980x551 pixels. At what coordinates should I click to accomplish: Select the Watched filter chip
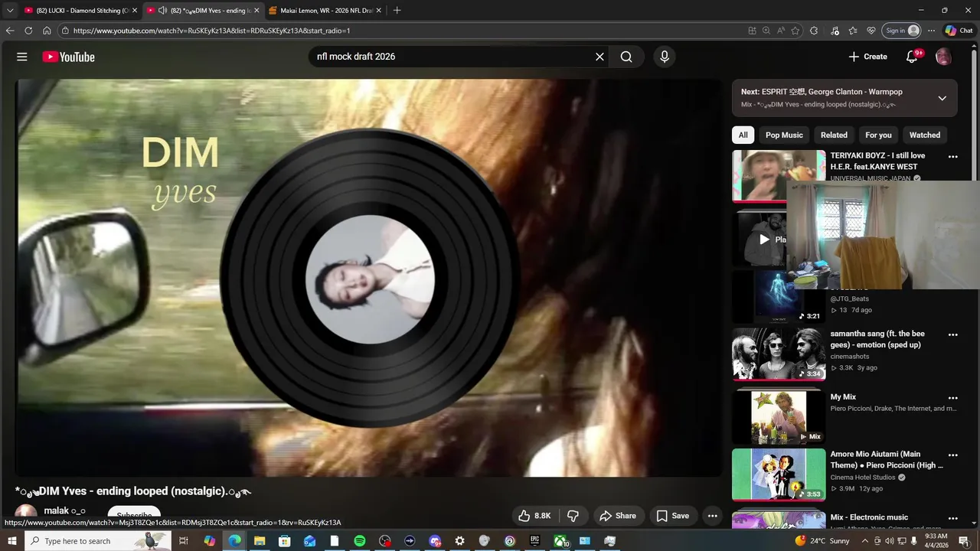pyautogui.click(x=925, y=135)
